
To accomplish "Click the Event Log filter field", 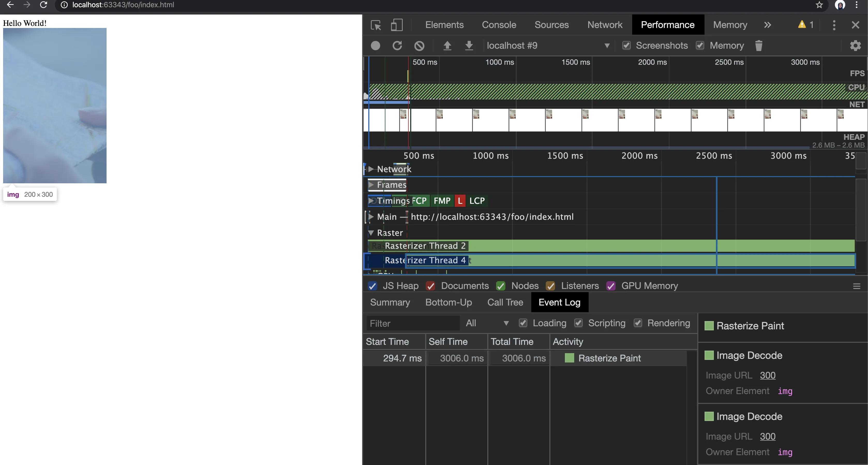I will pos(413,323).
